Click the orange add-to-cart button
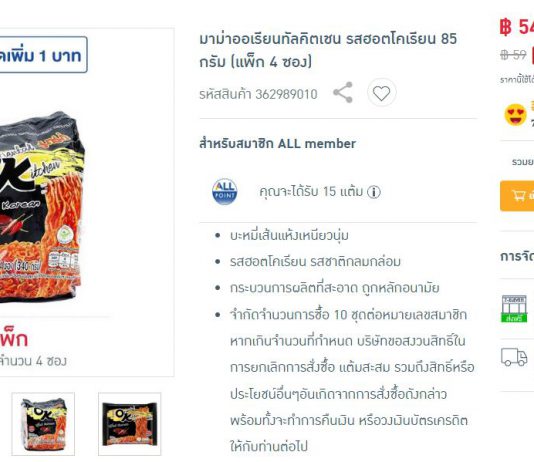The image size is (534, 462). [517, 196]
